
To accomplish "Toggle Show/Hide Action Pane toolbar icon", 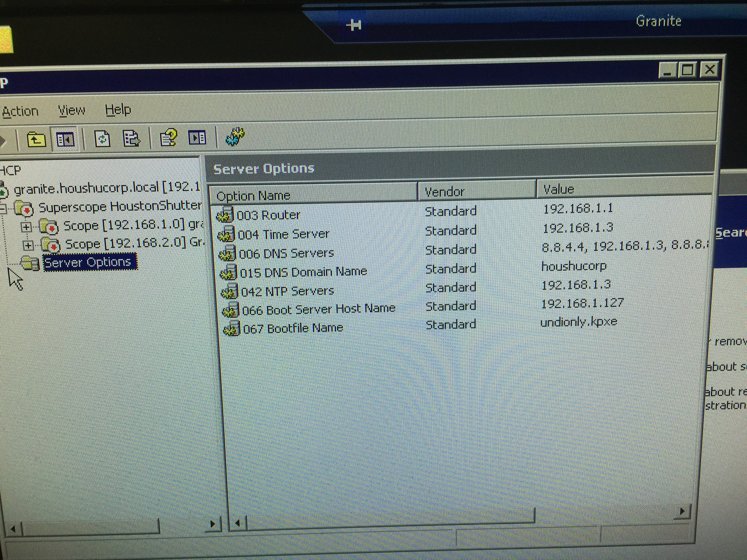I will (x=197, y=137).
